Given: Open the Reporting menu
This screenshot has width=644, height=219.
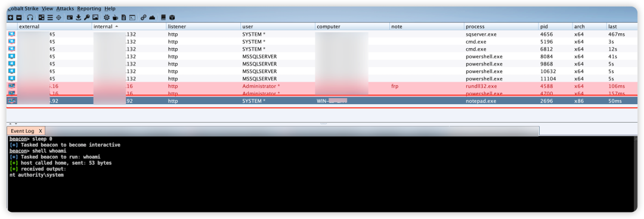Looking at the screenshot, I should click(x=89, y=8).
